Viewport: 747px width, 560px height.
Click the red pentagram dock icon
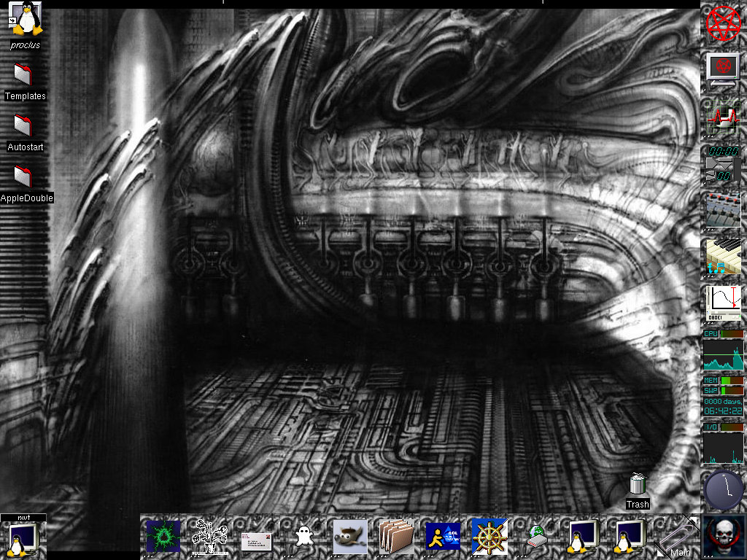[723, 23]
